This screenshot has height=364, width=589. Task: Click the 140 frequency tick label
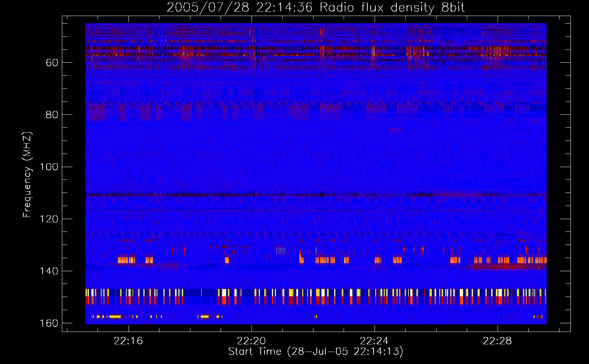[49, 271]
